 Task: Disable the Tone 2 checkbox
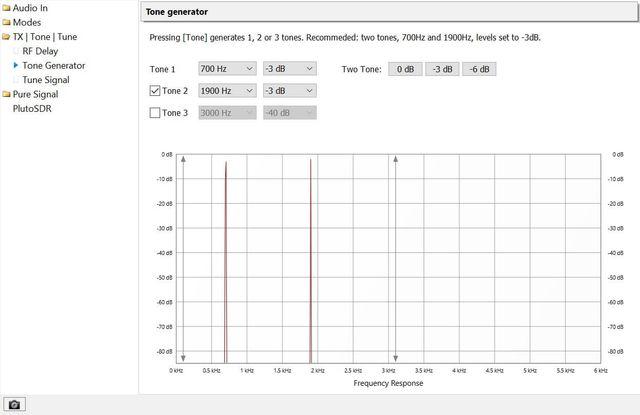155,91
